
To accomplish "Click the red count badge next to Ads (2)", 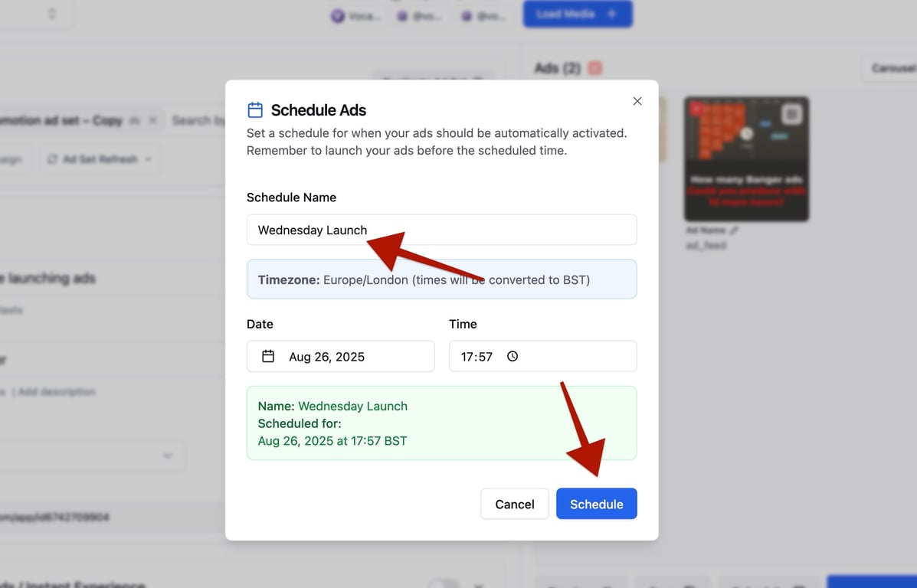I will 594,68.
